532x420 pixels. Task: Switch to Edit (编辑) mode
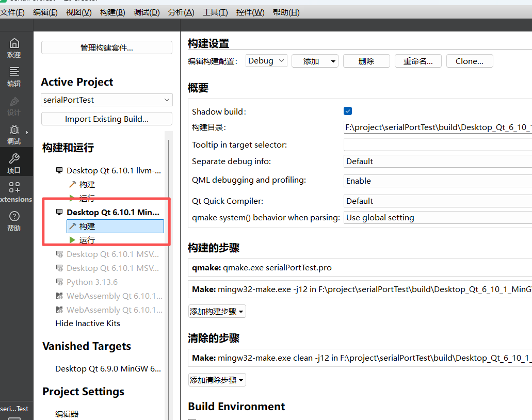[14, 77]
